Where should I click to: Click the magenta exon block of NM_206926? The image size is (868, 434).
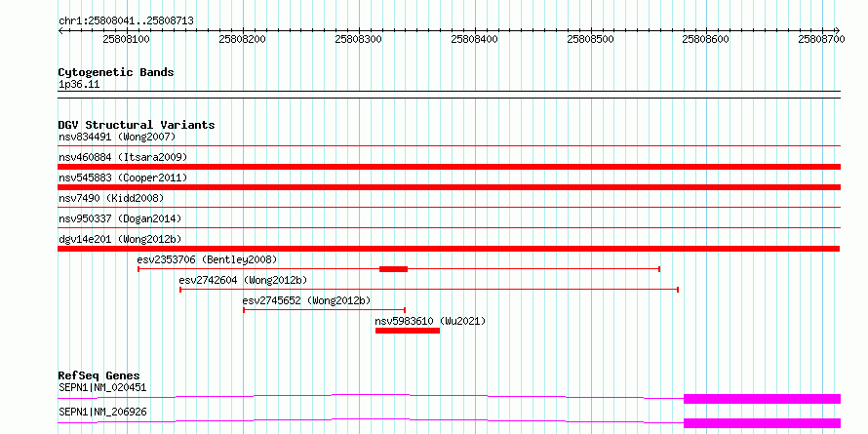tap(763, 423)
